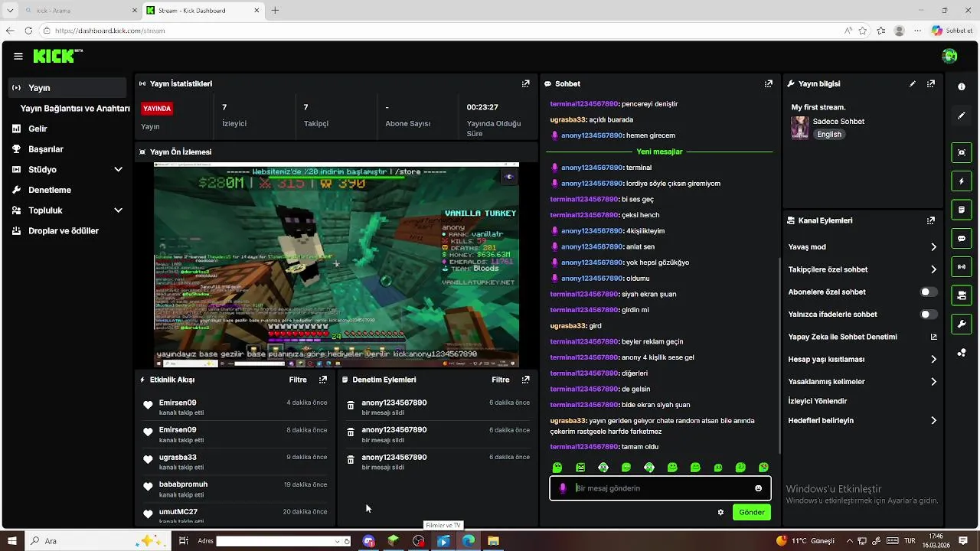
Task: Open Microsoft Edge from taskbar
Action: (x=469, y=541)
